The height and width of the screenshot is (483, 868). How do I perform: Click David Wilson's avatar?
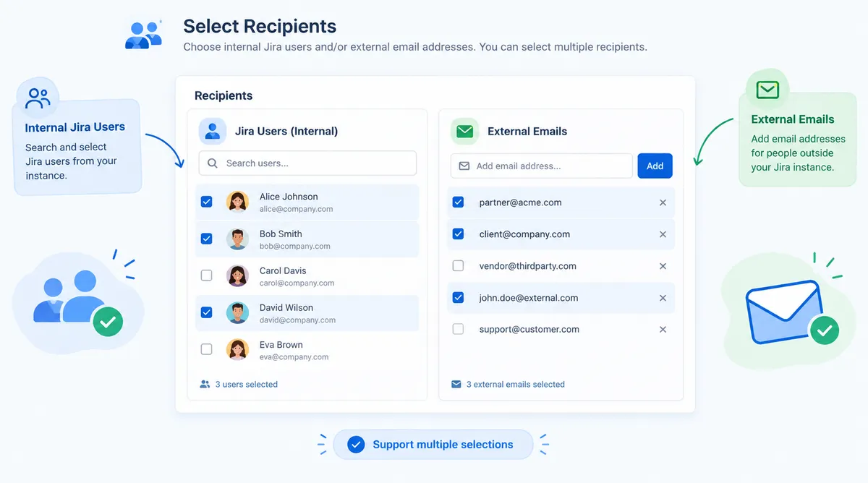tap(237, 313)
